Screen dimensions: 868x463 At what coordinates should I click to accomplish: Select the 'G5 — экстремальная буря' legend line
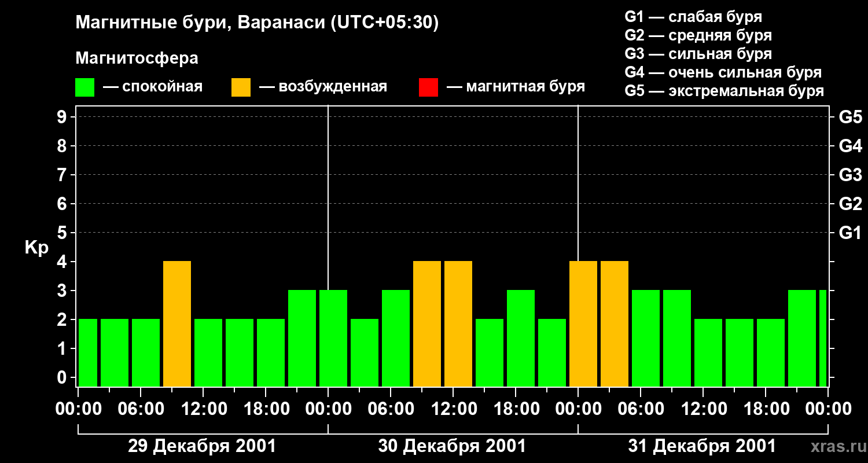[724, 91]
